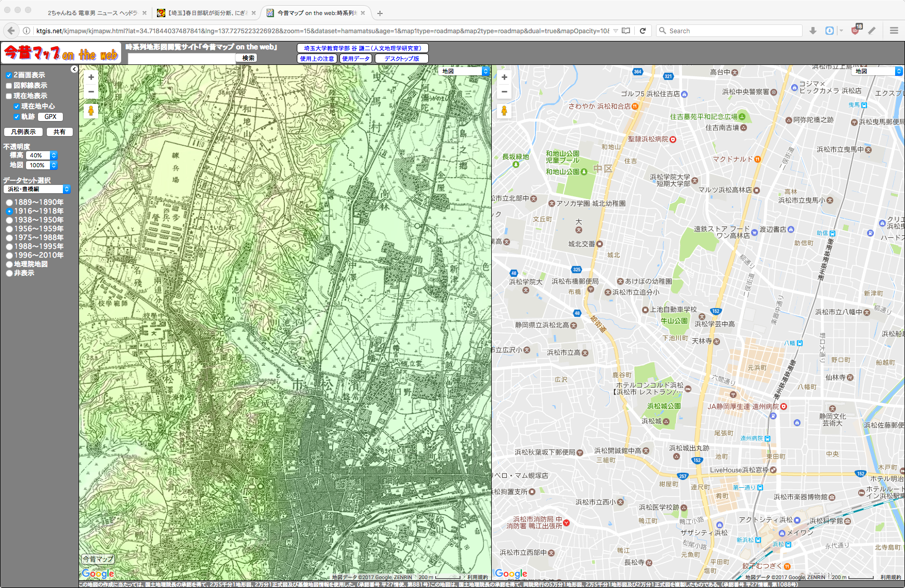The width and height of the screenshot is (905, 588).
Task: Click the site search input field
Action: coord(181,58)
